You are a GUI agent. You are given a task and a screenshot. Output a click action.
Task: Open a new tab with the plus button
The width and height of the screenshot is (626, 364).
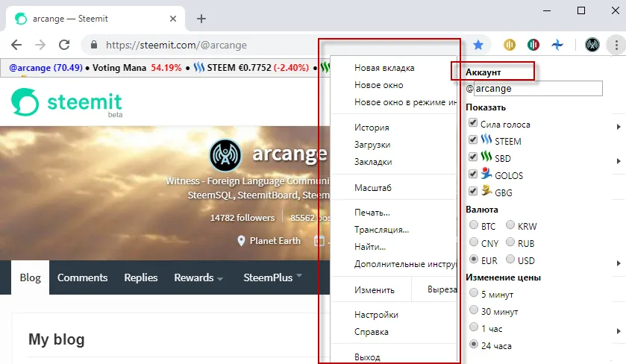pyautogui.click(x=201, y=19)
